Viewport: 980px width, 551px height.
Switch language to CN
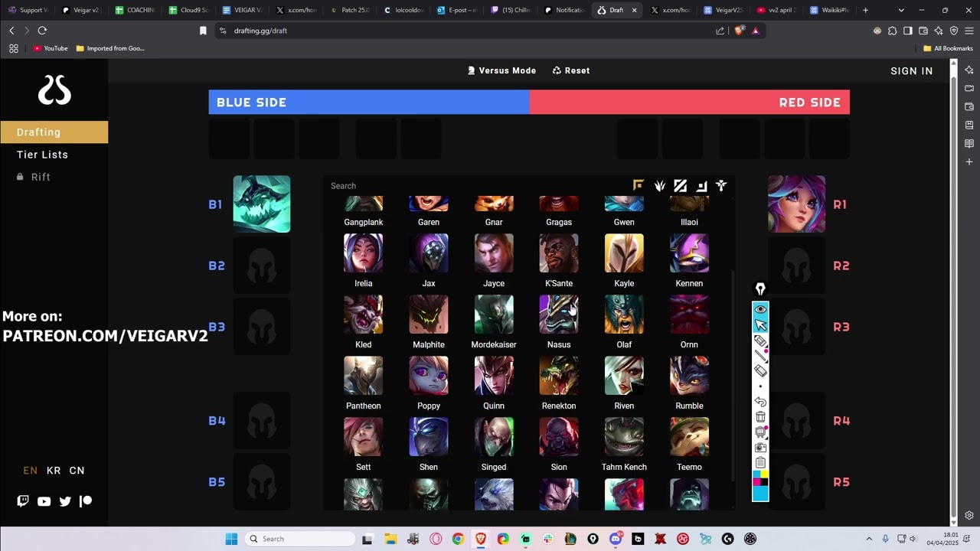77,471
